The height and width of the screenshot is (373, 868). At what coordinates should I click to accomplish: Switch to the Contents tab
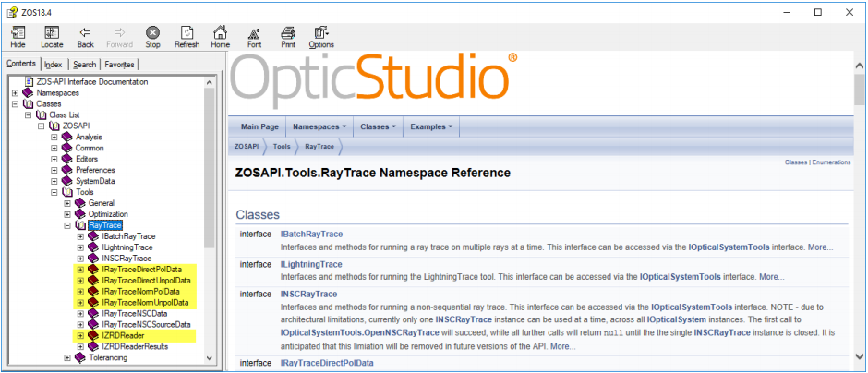click(21, 64)
